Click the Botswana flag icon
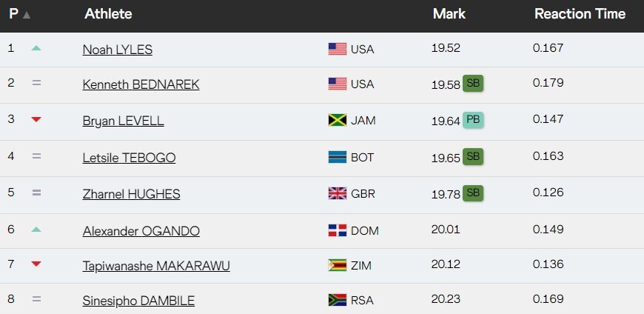The width and height of the screenshot is (644, 314). tap(338, 157)
